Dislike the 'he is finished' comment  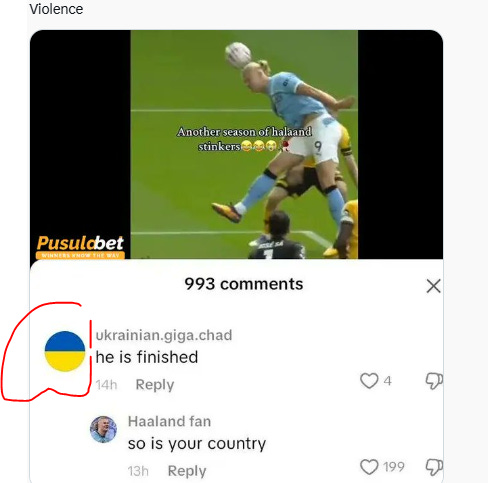[434, 381]
